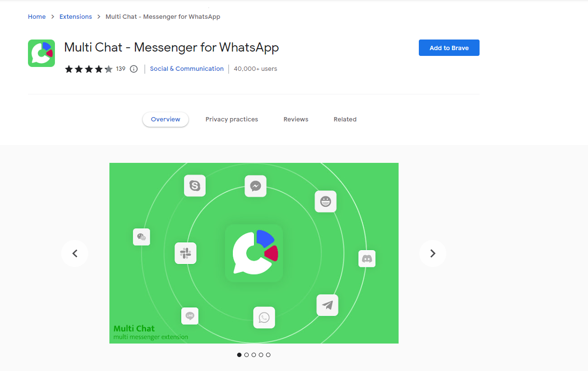Open the Social & Communication category link

187,69
